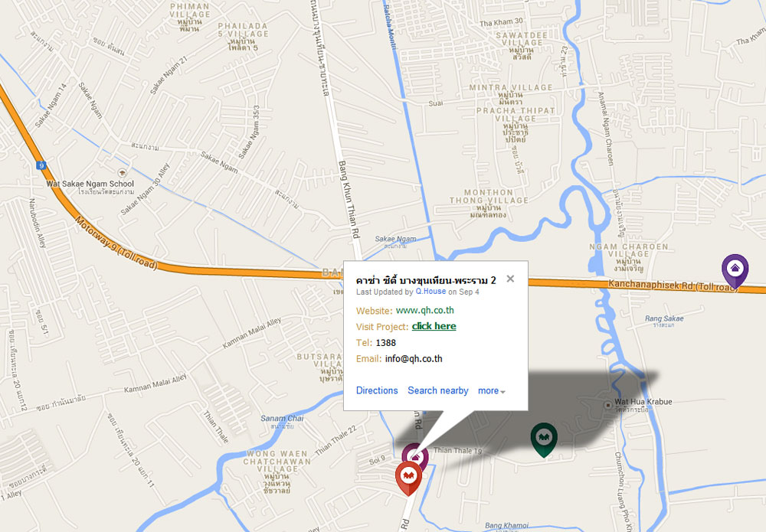This screenshot has width=766, height=532.
Task: Click the Bang Khun Thian Rd label
Action: (x=349, y=199)
